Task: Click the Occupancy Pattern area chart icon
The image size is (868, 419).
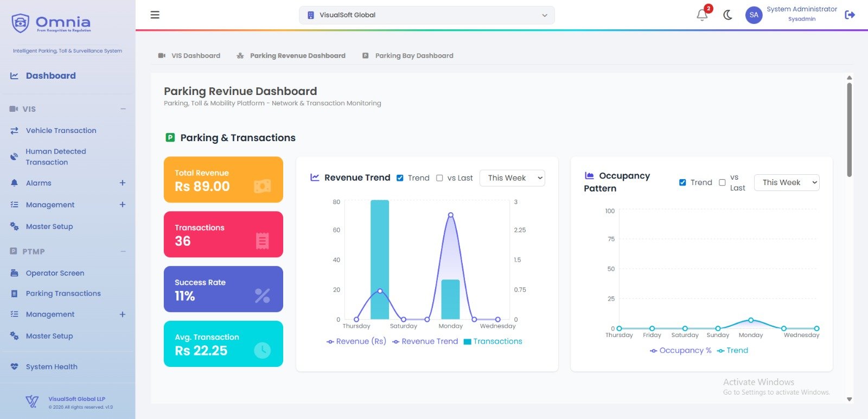Action: tap(589, 175)
